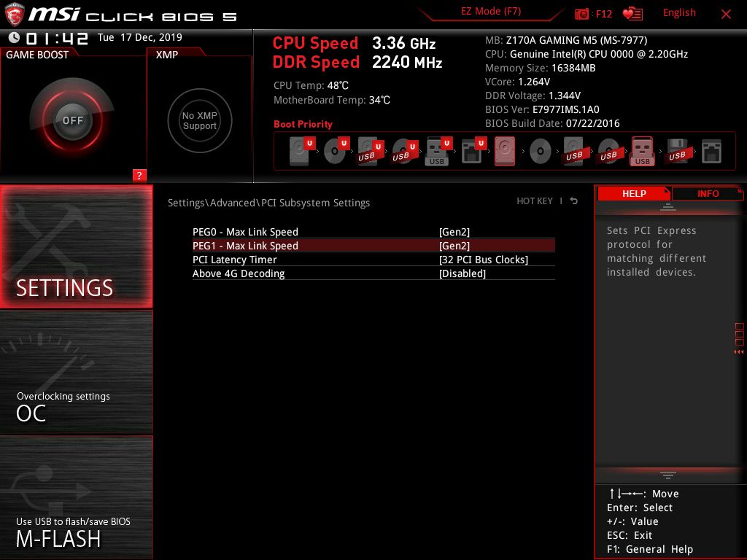The height and width of the screenshot is (560, 747).
Task: Open the OC overclocking settings section
Action: coord(76,373)
